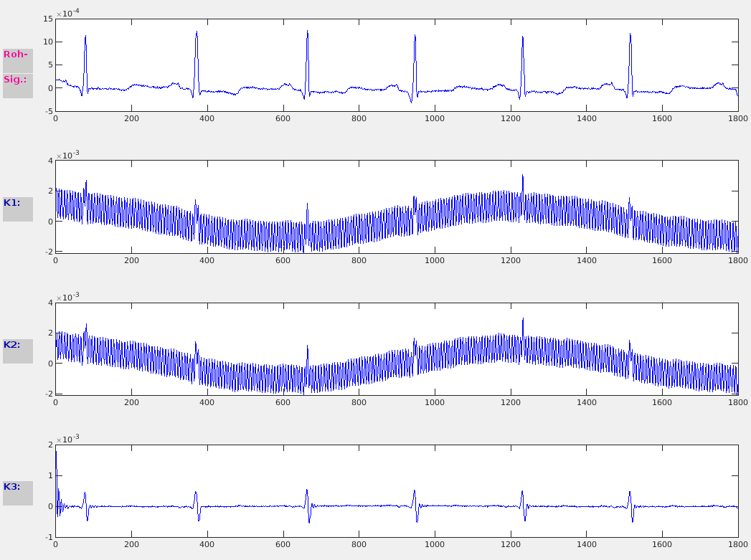Select the K2: label box
Image resolution: width=751 pixels, height=560 pixels.
tap(17, 345)
